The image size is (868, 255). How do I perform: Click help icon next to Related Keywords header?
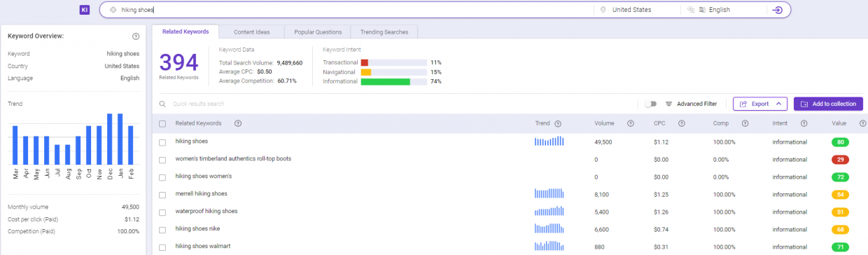[x=238, y=123]
